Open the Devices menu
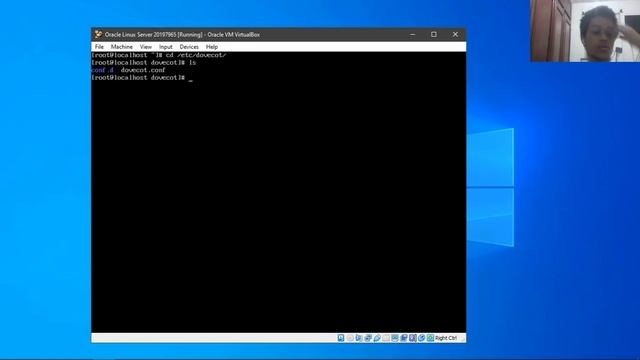This screenshot has height=360, width=640. (189, 47)
